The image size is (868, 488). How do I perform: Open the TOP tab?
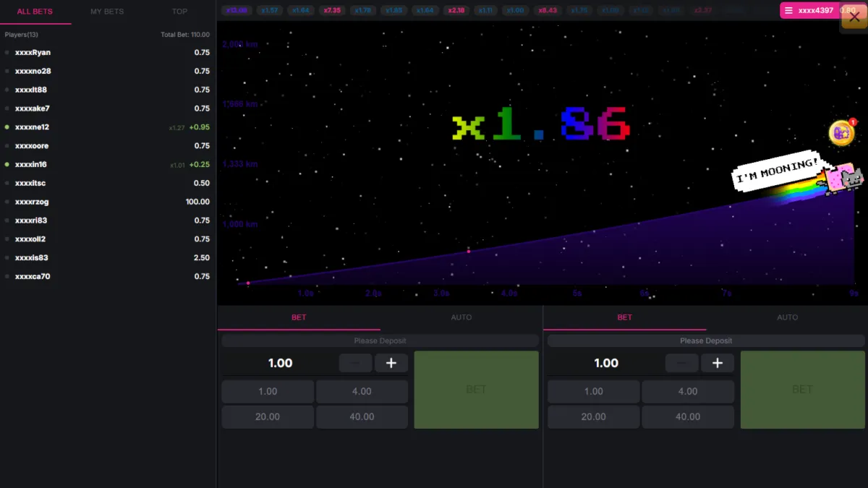[x=179, y=12]
